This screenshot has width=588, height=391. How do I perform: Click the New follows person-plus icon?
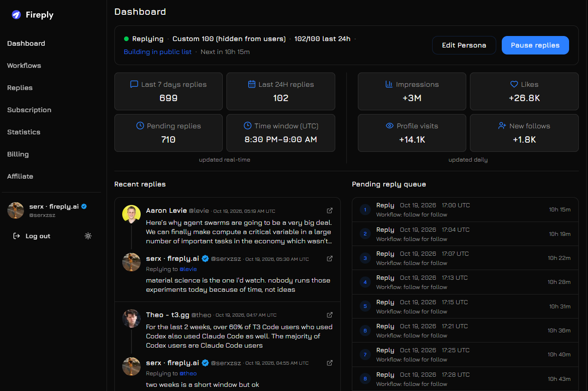click(x=502, y=126)
